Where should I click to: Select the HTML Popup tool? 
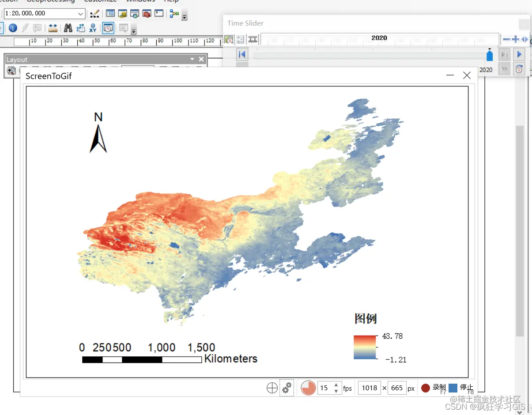click(x=37, y=28)
